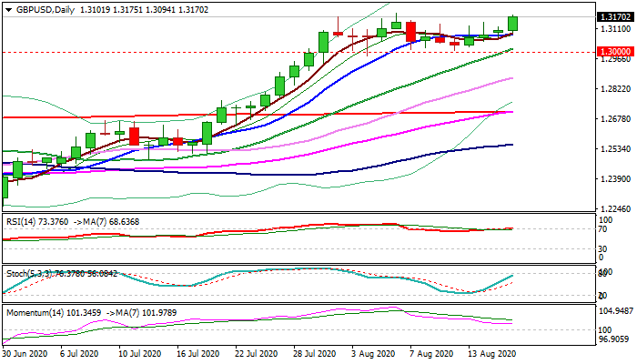Click the 16 Jul 2020 date label
The width and height of the screenshot is (637, 364).
(197, 353)
